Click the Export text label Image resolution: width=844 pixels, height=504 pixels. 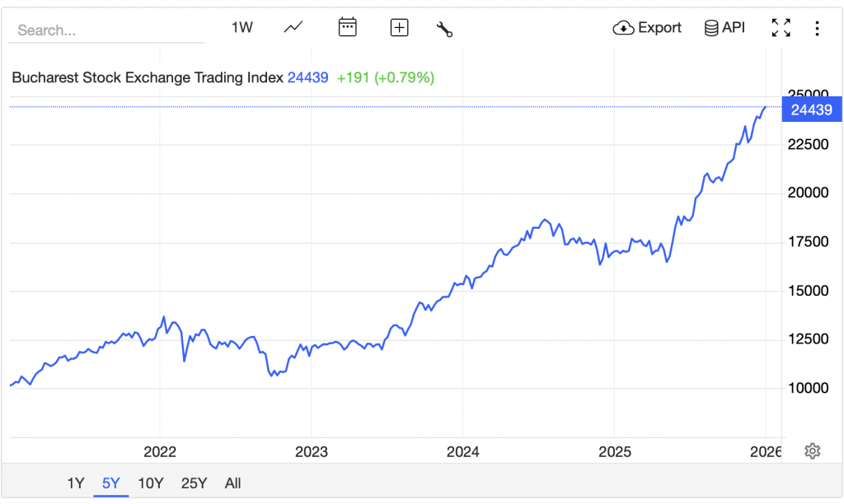pos(660,28)
